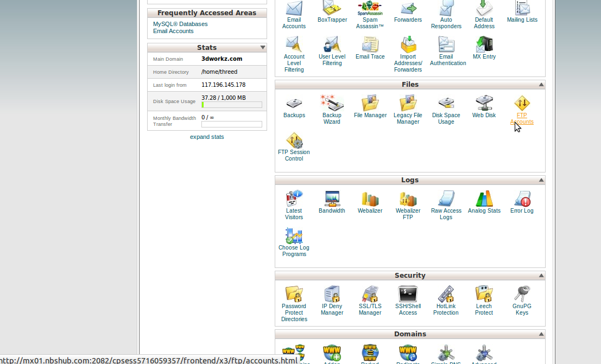Collapse the Logs section
The image size is (601, 364).
(541, 180)
